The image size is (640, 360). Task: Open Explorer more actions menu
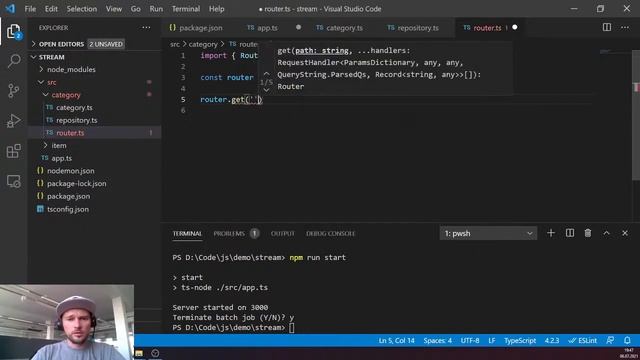[146, 28]
